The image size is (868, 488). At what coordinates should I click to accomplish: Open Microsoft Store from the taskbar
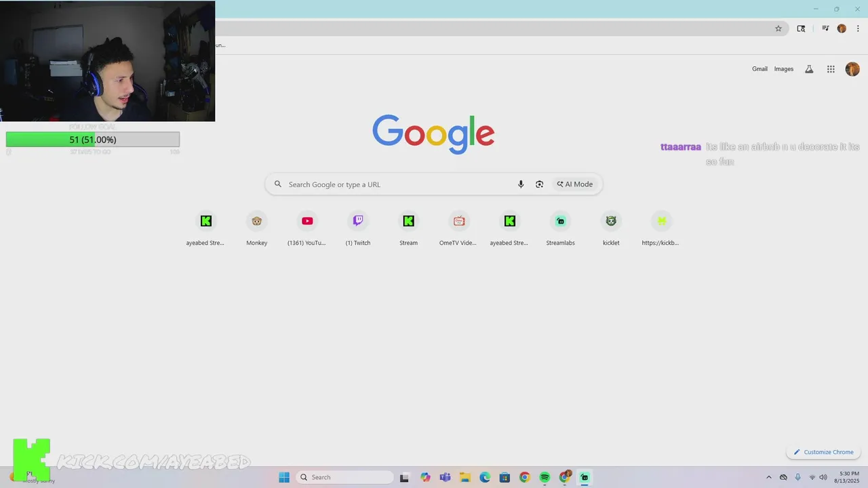pyautogui.click(x=505, y=477)
